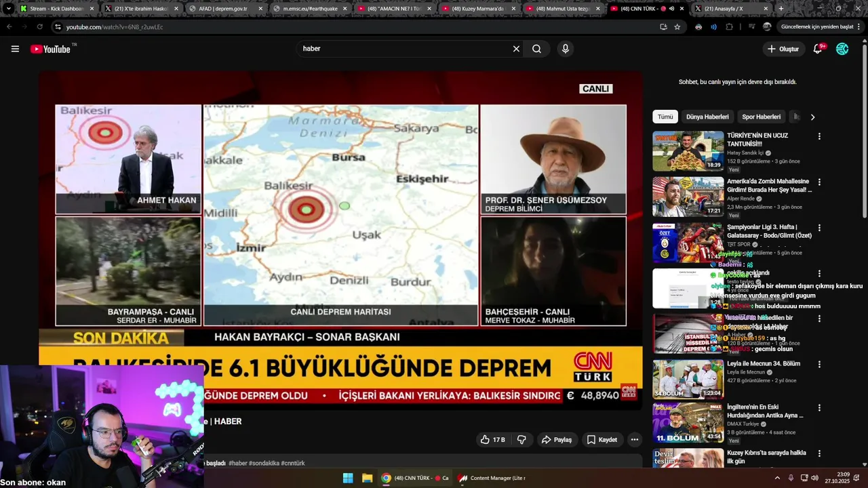Open a new browser tab with plus
Image resolution: width=868 pixels, height=488 pixels.
pos(781,9)
